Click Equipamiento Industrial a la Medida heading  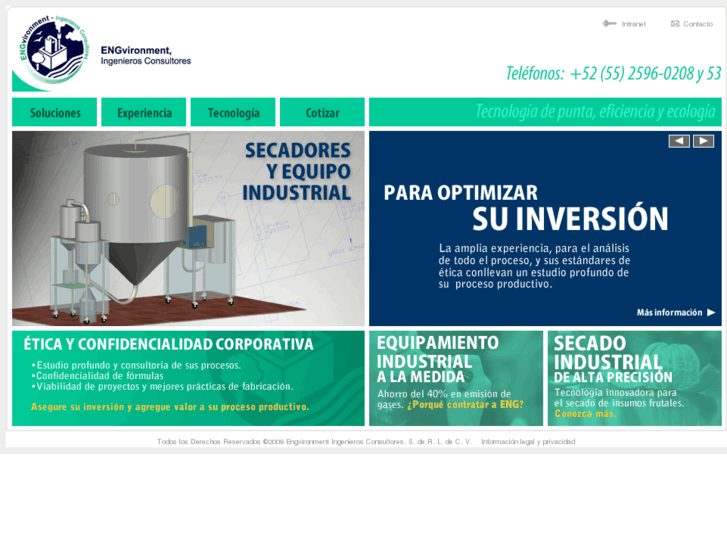[x=438, y=359]
